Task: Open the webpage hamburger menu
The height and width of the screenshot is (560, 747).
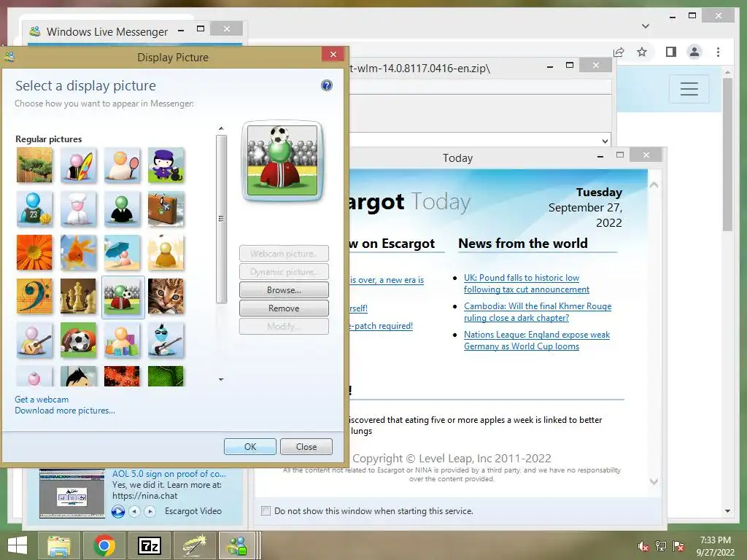Action: [689, 88]
